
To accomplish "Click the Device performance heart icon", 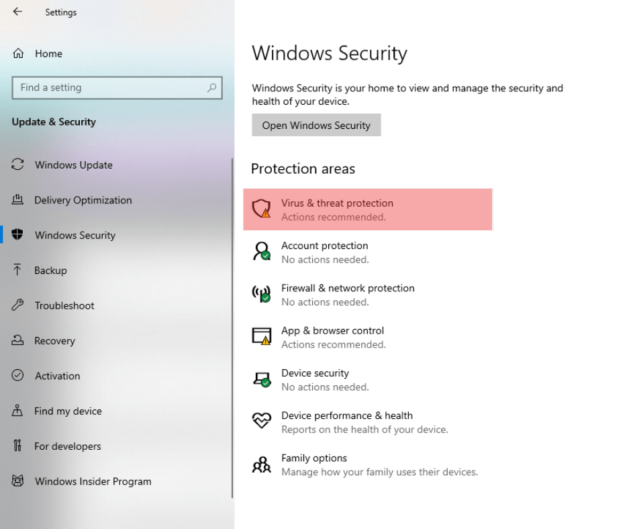I will (261, 421).
